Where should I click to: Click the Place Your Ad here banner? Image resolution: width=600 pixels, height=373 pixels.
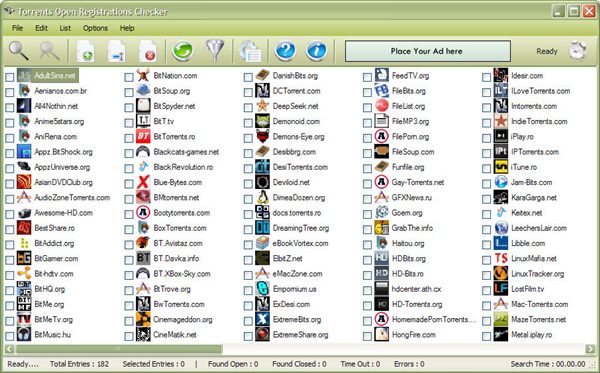[427, 51]
